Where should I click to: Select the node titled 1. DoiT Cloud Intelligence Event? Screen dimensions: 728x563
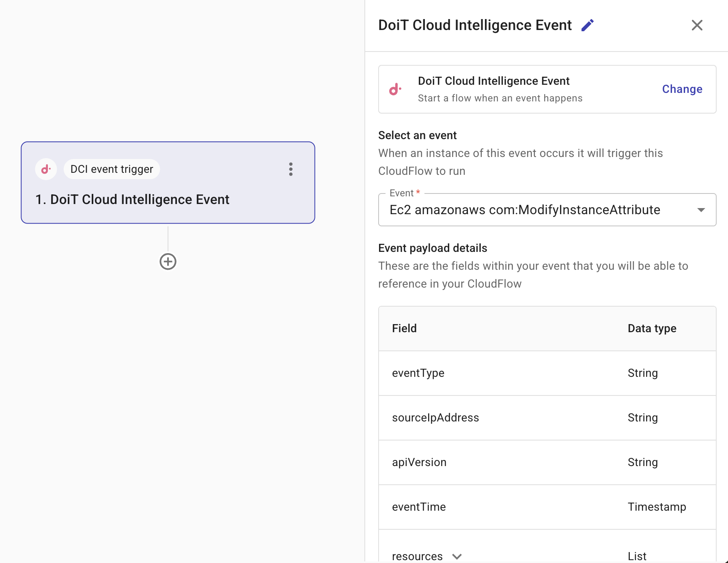[132, 200]
